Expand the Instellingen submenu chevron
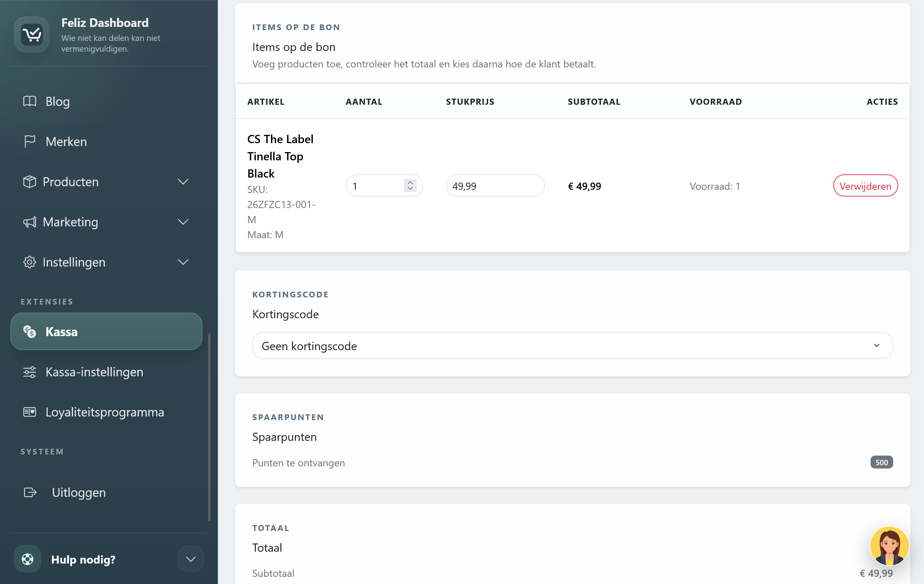The image size is (924, 584). pyautogui.click(x=183, y=262)
